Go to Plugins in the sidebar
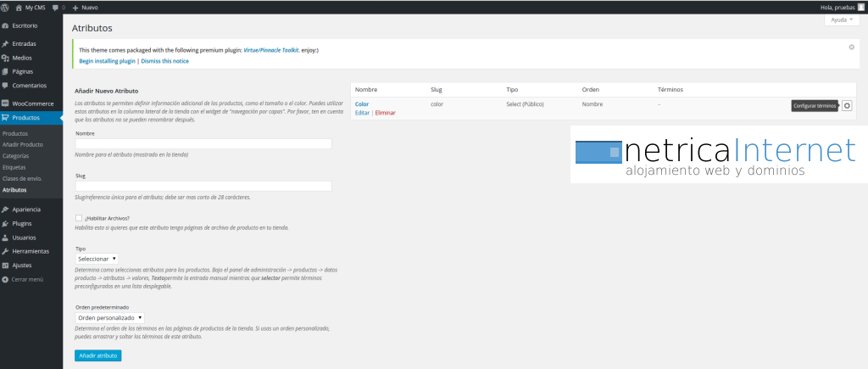 [x=22, y=223]
